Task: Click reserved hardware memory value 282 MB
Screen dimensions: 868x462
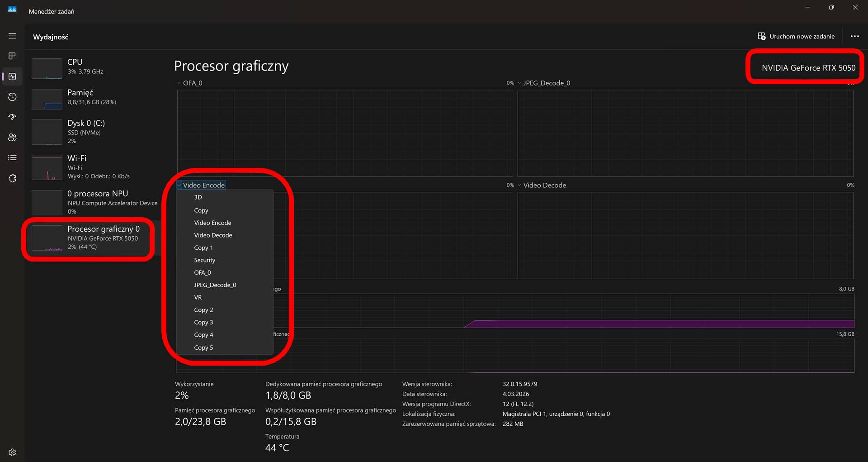Action: tap(513, 424)
